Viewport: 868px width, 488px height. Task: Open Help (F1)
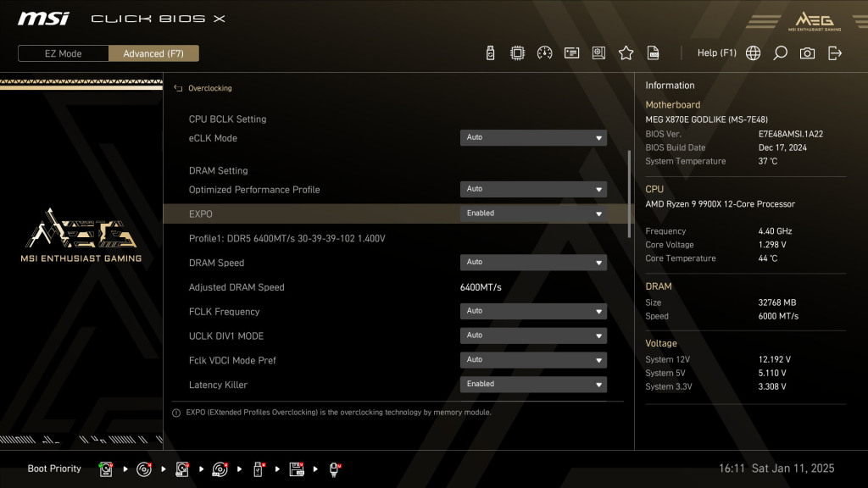pyautogui.click(x=717, y=53)
